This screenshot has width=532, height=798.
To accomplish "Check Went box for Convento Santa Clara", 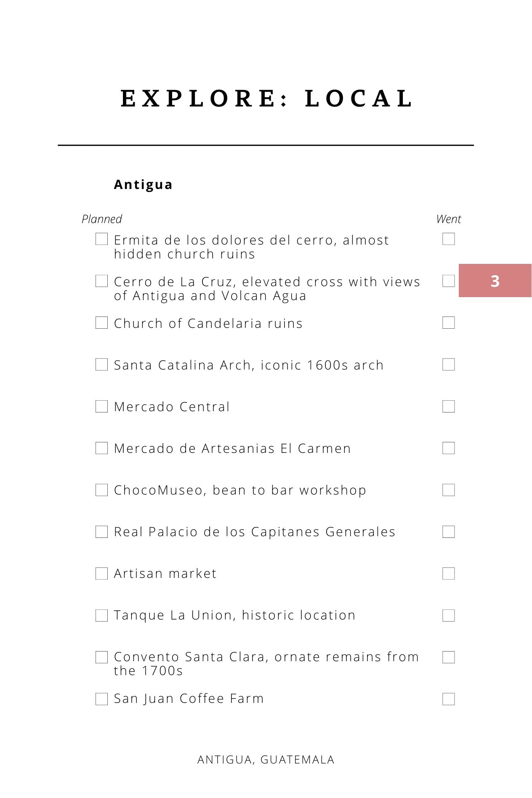I will click(x=449, y=657).
